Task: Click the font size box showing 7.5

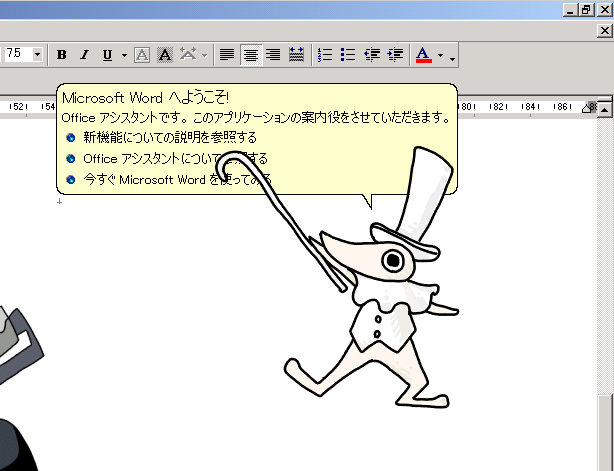Action: tap(18, 54)
